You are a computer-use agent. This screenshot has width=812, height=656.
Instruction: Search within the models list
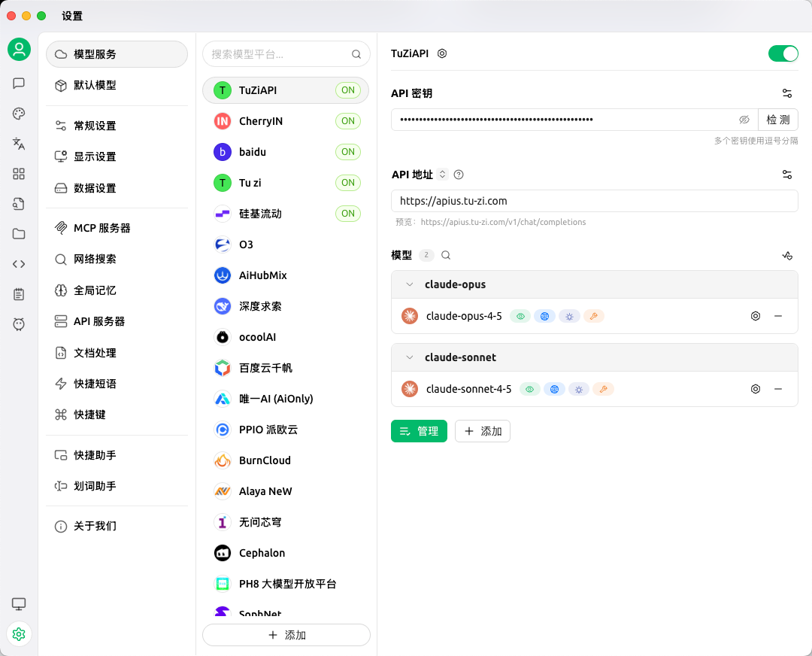[446, 255]
